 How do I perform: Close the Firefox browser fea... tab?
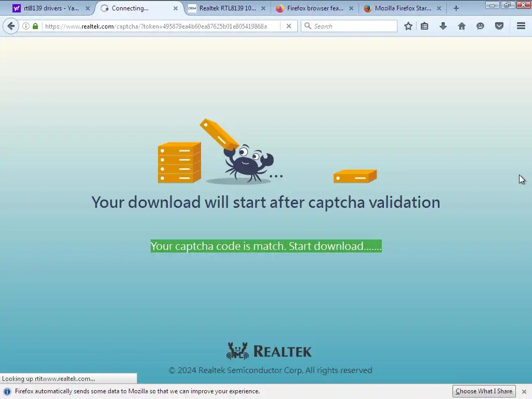[351, 8]
